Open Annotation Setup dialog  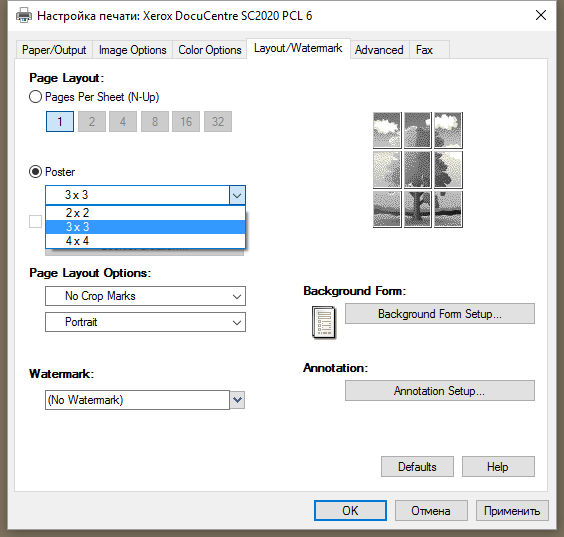point(440,391)
